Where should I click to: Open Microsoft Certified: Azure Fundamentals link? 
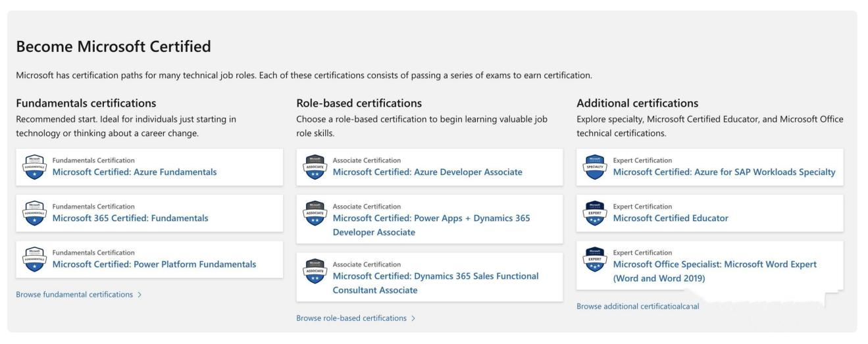point(134,172)
